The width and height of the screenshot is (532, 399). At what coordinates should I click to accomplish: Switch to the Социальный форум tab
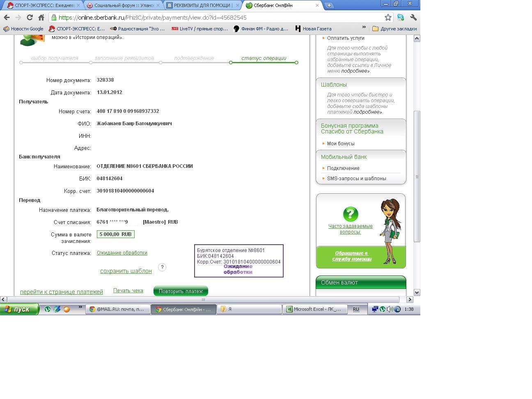(x=123, y=5)
